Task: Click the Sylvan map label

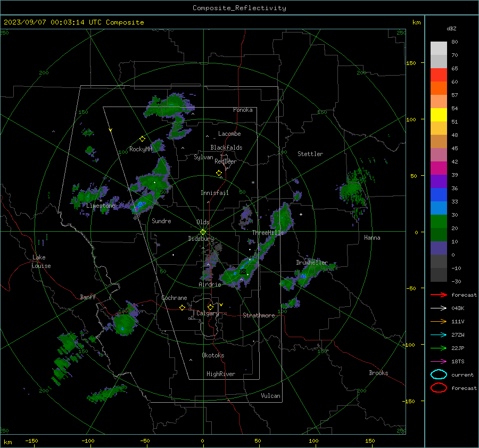Action: tap(203, 157)
